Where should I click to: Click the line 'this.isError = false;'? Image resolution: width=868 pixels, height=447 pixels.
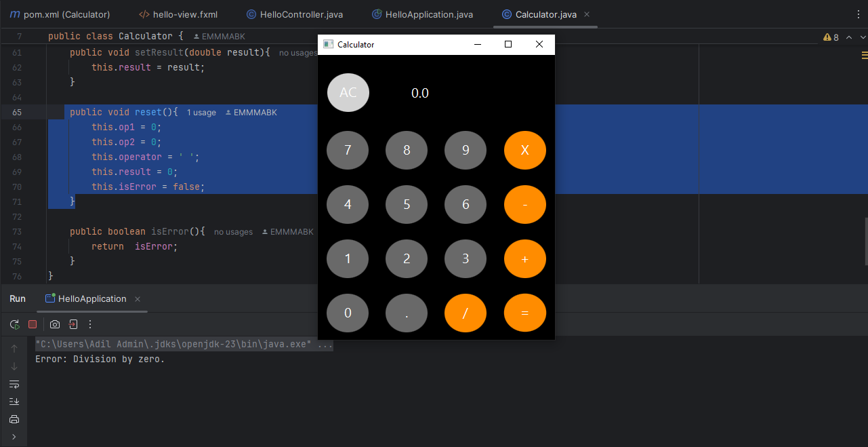(148, 187)
